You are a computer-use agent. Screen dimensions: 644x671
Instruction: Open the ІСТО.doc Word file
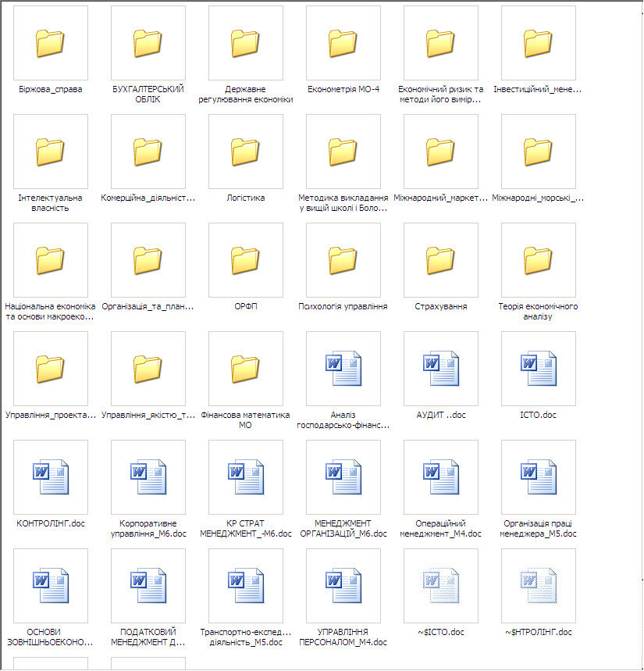pyautogui.click(x=539, y=369)
